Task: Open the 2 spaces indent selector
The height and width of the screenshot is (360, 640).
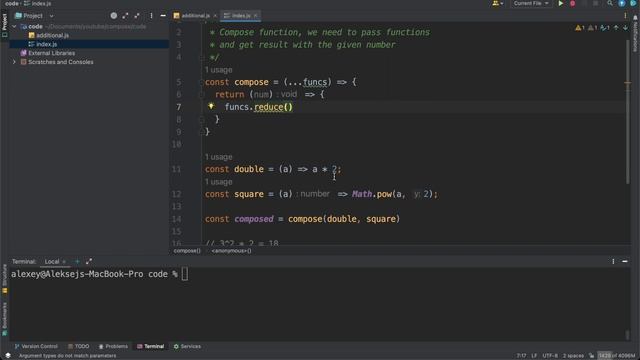Action: [x=573, y=356]
